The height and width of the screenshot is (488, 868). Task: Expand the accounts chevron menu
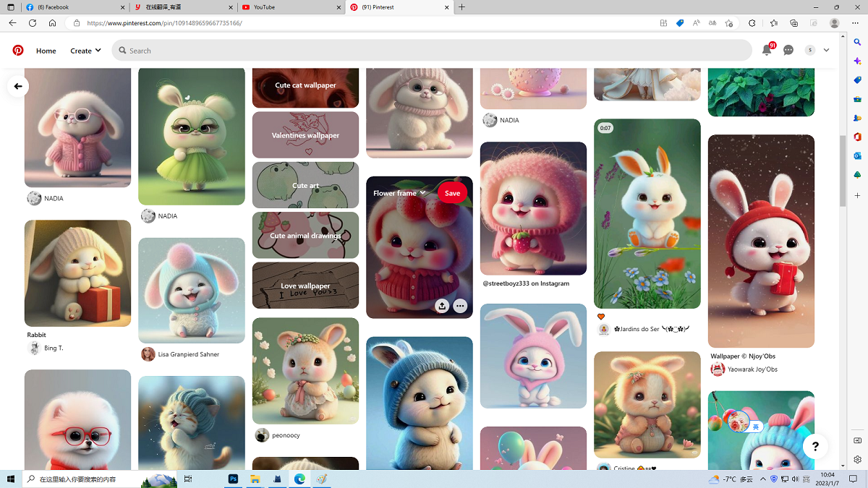pyautogui.click(x=826, y=51)
